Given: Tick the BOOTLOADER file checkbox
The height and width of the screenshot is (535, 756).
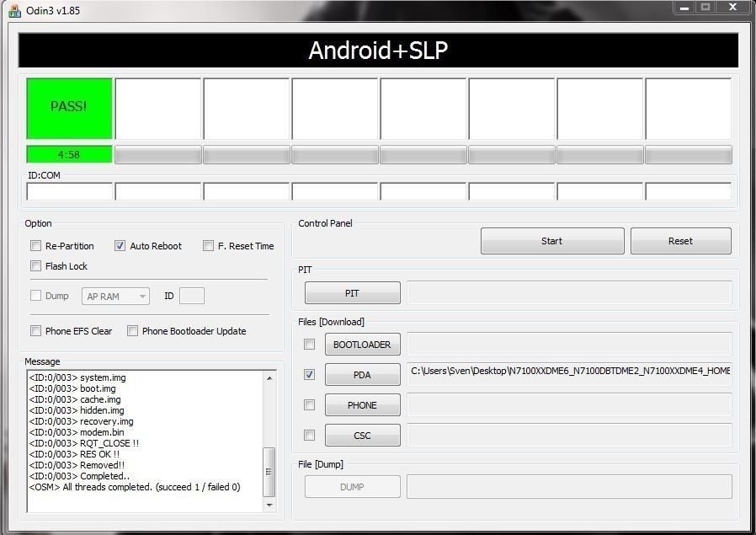Looking at the screenshot, I should [x=310, y=344].
